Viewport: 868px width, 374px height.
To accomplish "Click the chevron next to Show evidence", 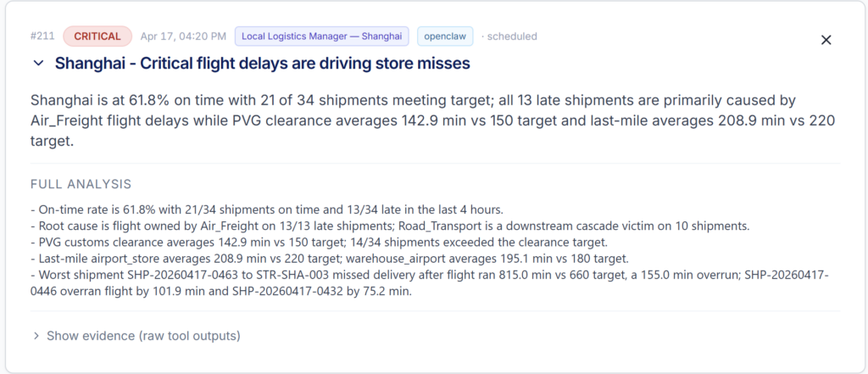I will pos(36,336).
